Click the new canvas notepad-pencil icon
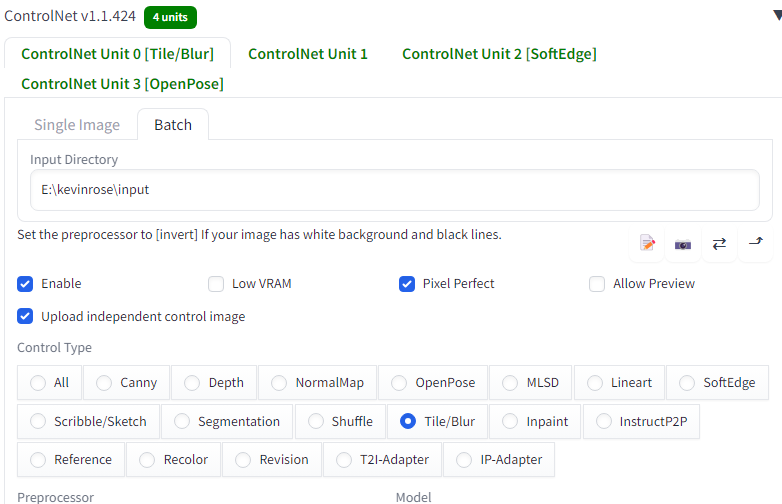 (x=648, y=243)
